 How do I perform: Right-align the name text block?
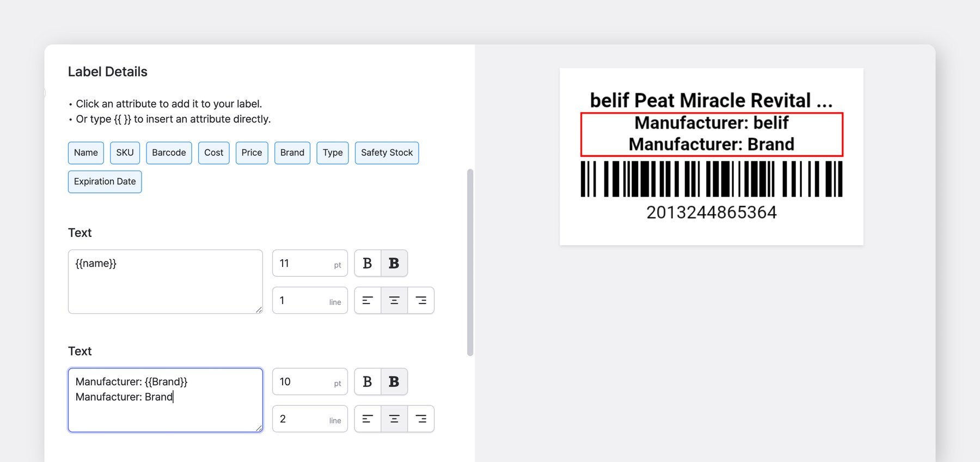click(x=421, y=301)
